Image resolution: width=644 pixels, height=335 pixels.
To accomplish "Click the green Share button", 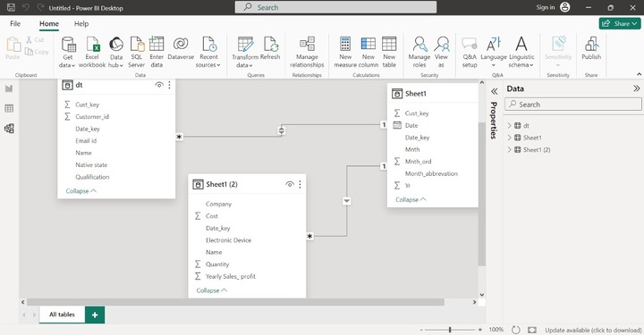I will click(x=619, y=24).
